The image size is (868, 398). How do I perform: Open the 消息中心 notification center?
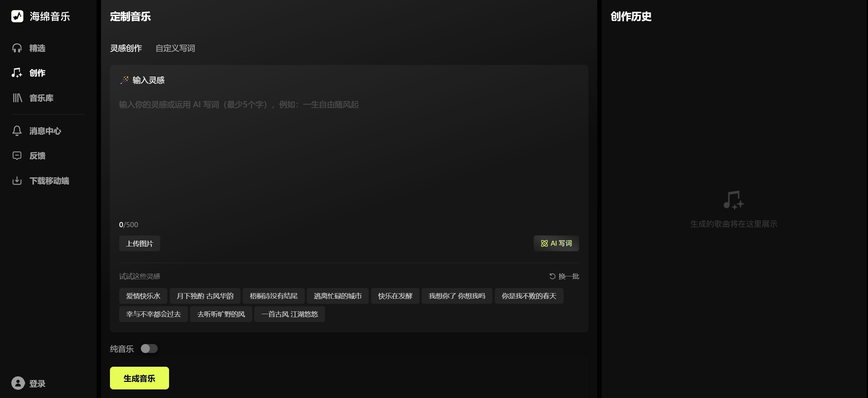click(45, 131)
